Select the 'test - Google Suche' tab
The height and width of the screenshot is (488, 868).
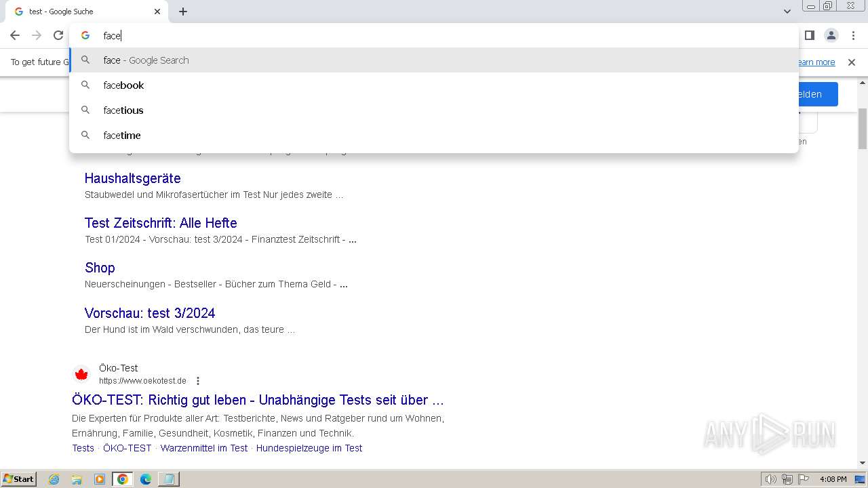pyautogui.click(x=88, y=12)
